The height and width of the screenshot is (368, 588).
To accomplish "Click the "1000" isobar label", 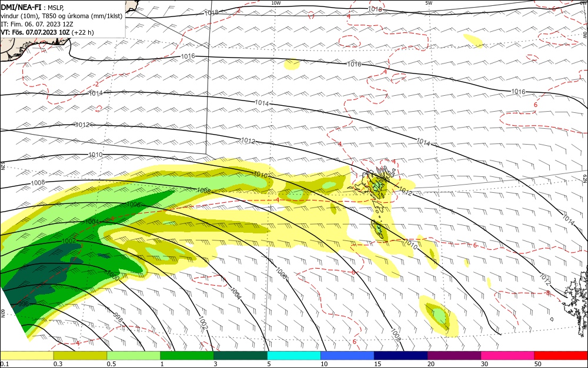I will pos(112,276).
